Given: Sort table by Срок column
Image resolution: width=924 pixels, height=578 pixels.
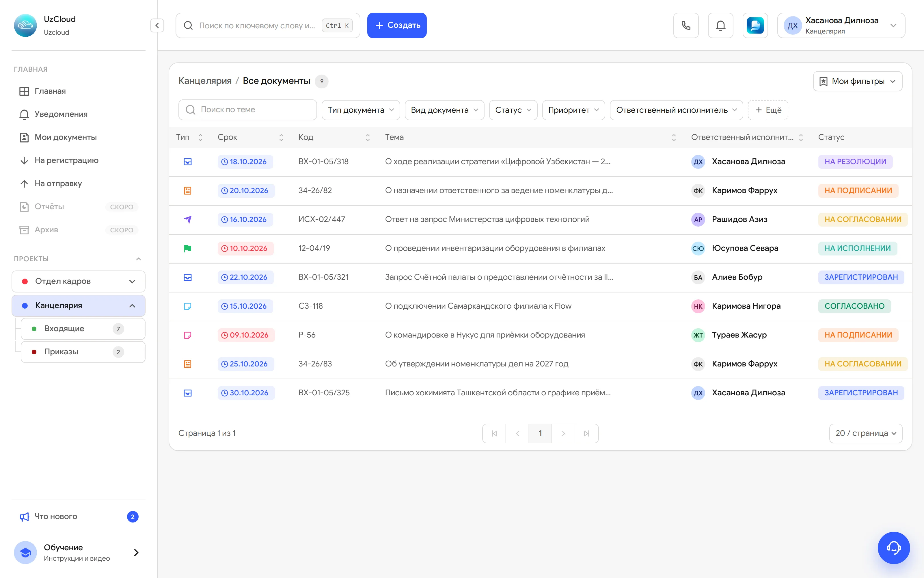Looking at the screenshot, I should click(281, 137).
